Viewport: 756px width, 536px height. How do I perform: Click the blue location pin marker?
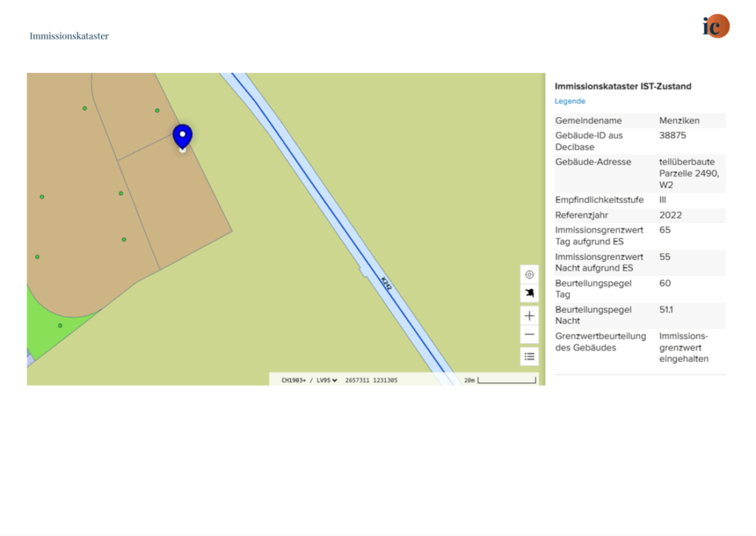182,137
